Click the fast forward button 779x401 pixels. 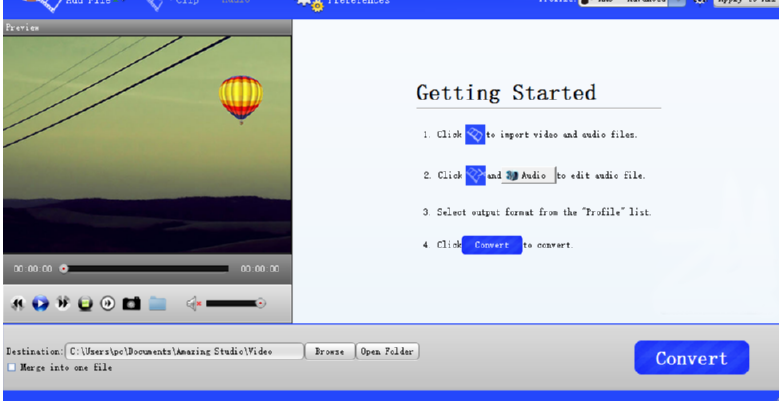[x=63, y=303]
